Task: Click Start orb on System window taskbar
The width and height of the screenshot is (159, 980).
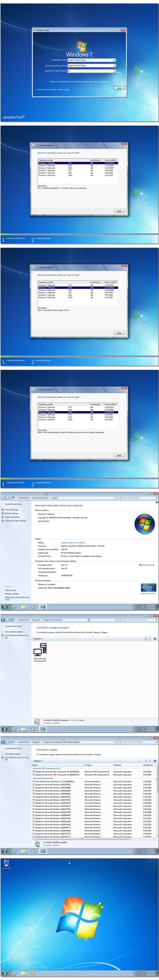Action: (x=5, y=607)
